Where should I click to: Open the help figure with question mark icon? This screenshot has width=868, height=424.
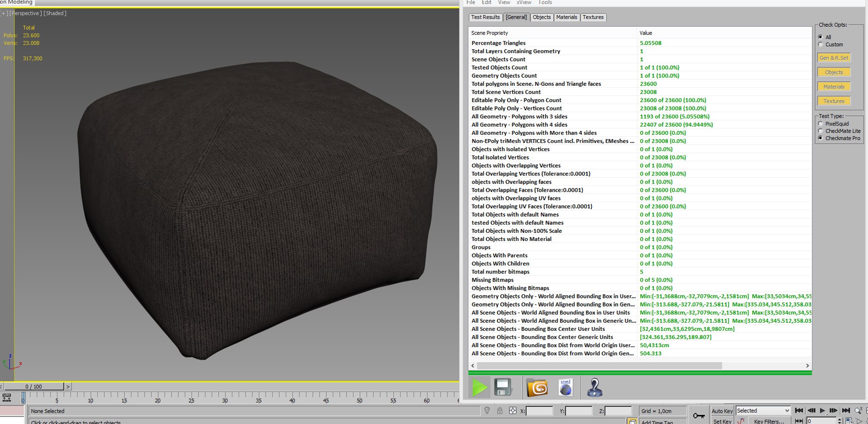(594, 387)
